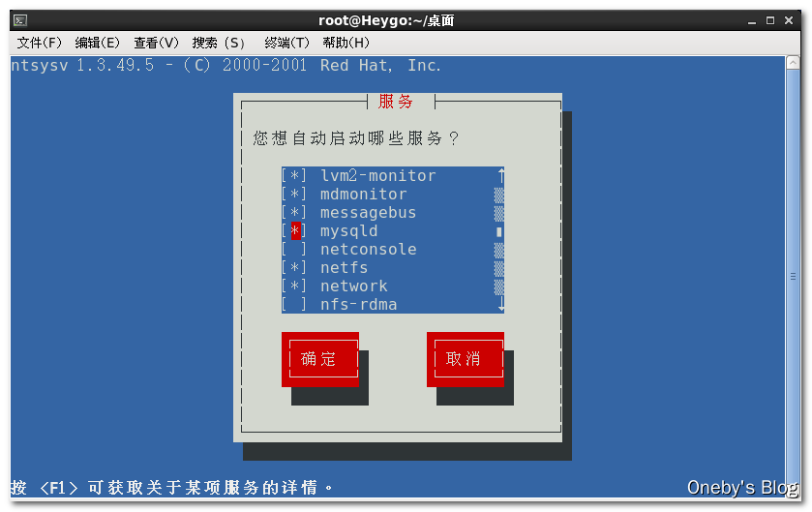Viewport: 812px width, 512px height.
Task: Open the 搜索(S) menu
Action: (218, 43)
